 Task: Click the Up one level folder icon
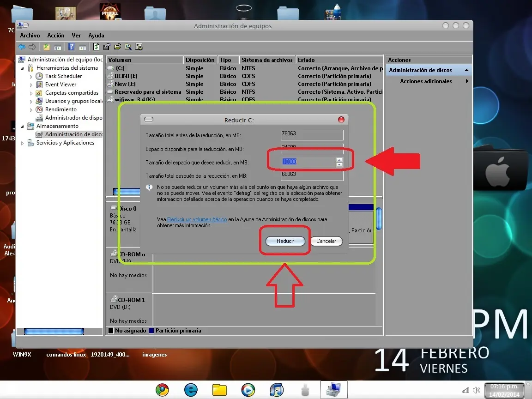47,47
